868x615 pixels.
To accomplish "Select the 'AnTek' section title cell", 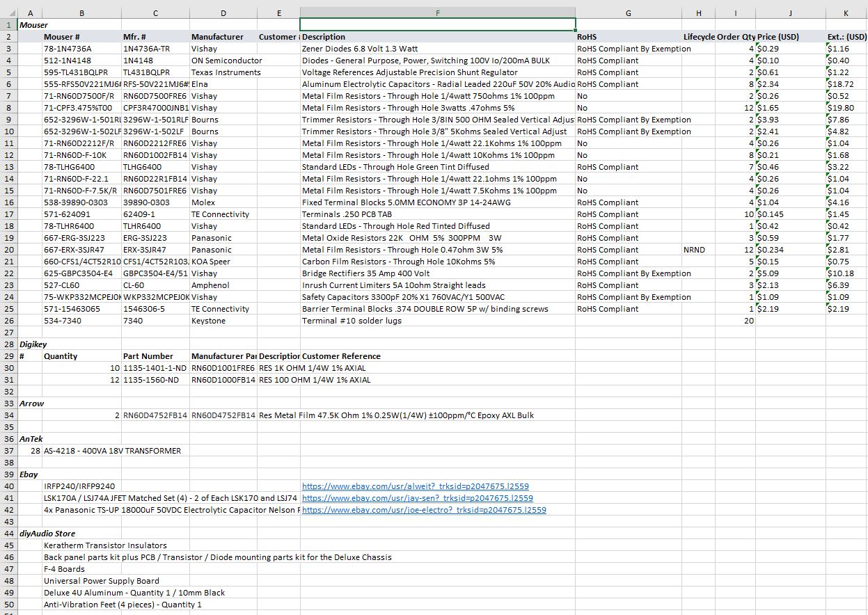I will (x=30, y=439).
